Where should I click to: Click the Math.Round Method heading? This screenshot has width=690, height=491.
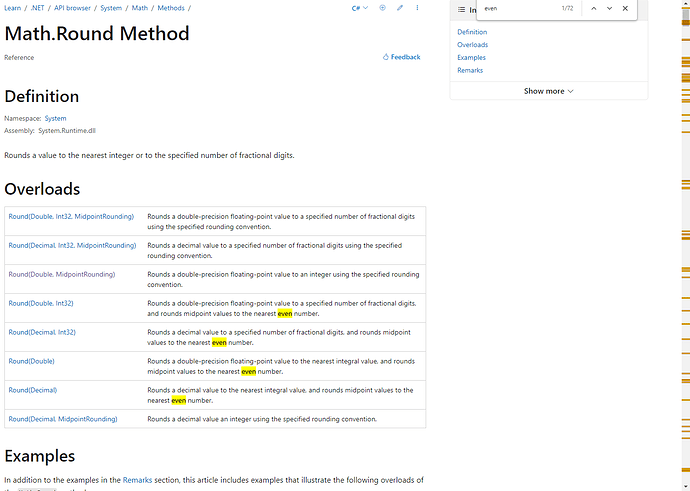point(97,33)
